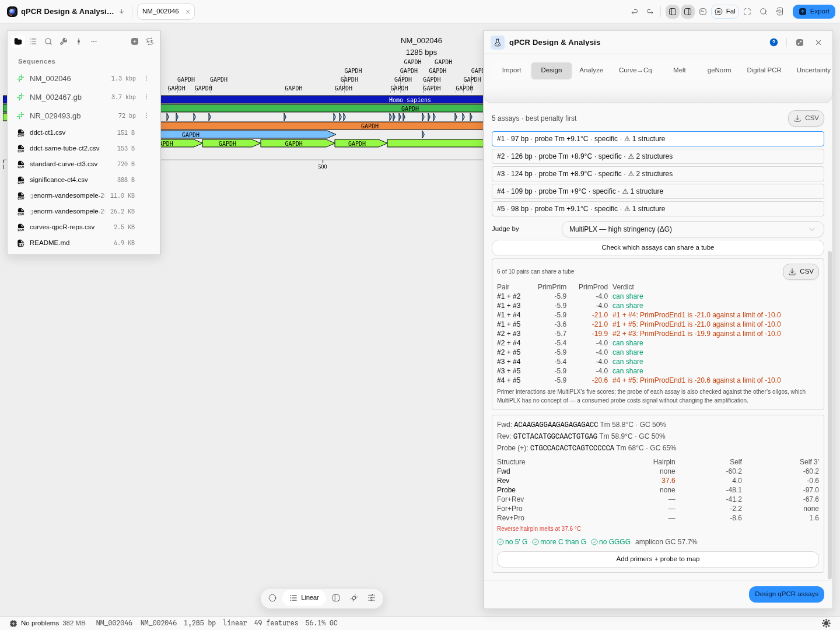Open standard-curve-ct3.csv in the file list

83,164
